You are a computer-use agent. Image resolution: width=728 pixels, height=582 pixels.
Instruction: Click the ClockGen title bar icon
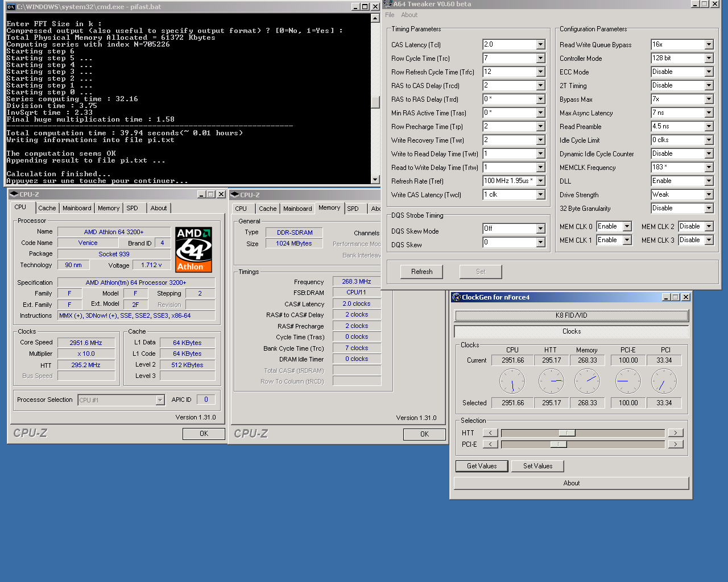coord(456,297)
